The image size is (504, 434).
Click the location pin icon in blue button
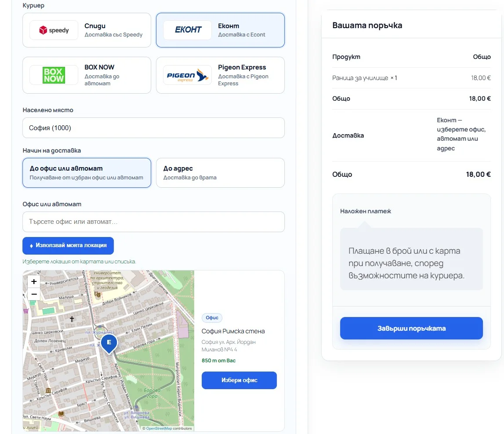31,246
